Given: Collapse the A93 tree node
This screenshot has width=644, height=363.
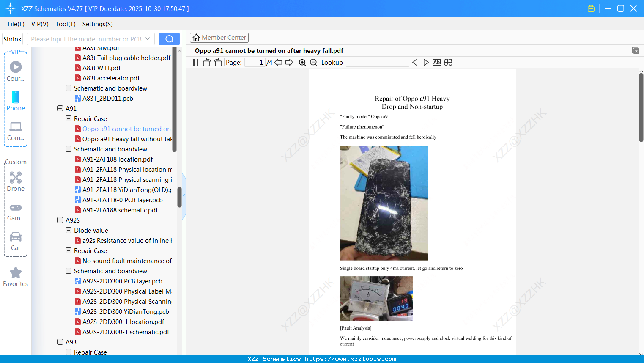Looking at the screenshot, I should point(60,342).
